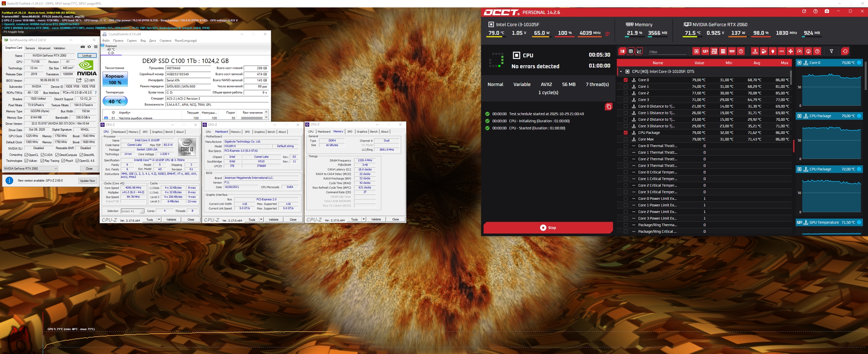Uncheck the Core 0 sensor checkbox

[x=626, y=80]
